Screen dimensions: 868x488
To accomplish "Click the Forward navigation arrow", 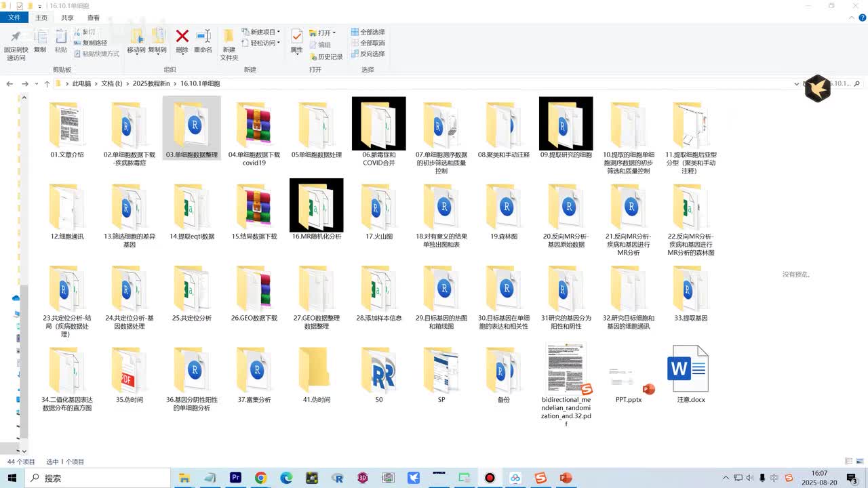I will coord(25,84).
